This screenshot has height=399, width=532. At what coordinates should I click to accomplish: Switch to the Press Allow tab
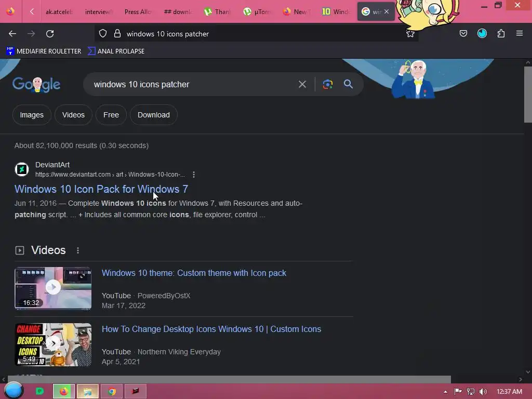pos(138,11)
